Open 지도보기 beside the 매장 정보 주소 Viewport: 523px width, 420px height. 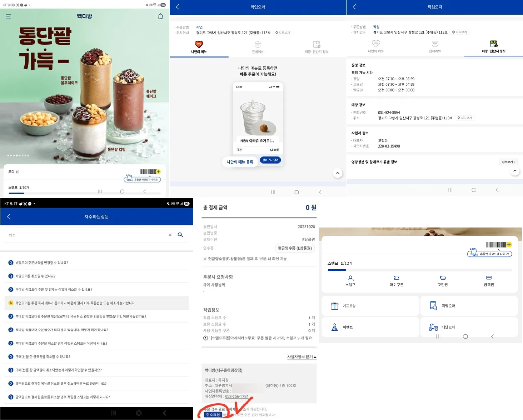coord(464,118)
